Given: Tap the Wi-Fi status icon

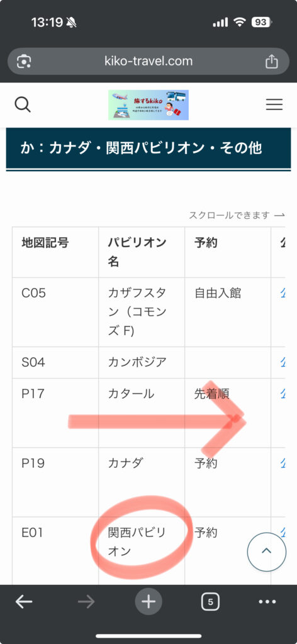Looking at the screenshot, I should tap(239, 22).
